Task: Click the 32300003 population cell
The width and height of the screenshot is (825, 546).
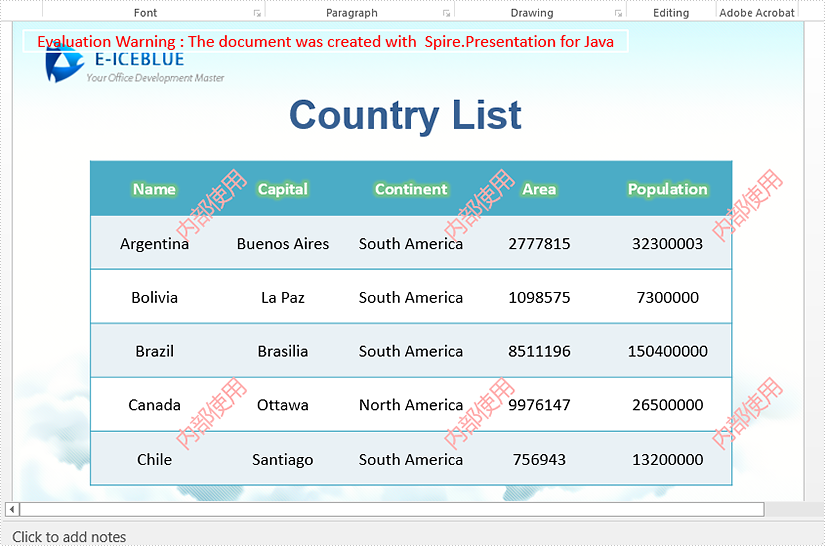Action: (x=668, y=243)
